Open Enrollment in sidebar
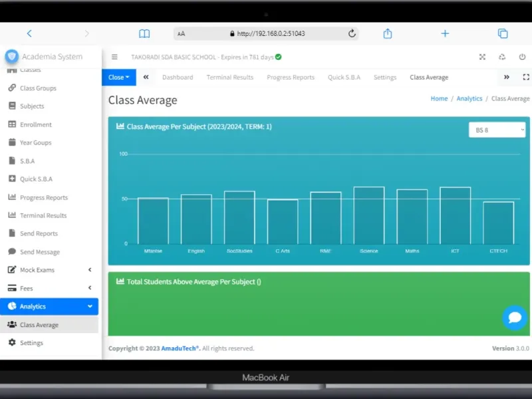 point(49,124)
